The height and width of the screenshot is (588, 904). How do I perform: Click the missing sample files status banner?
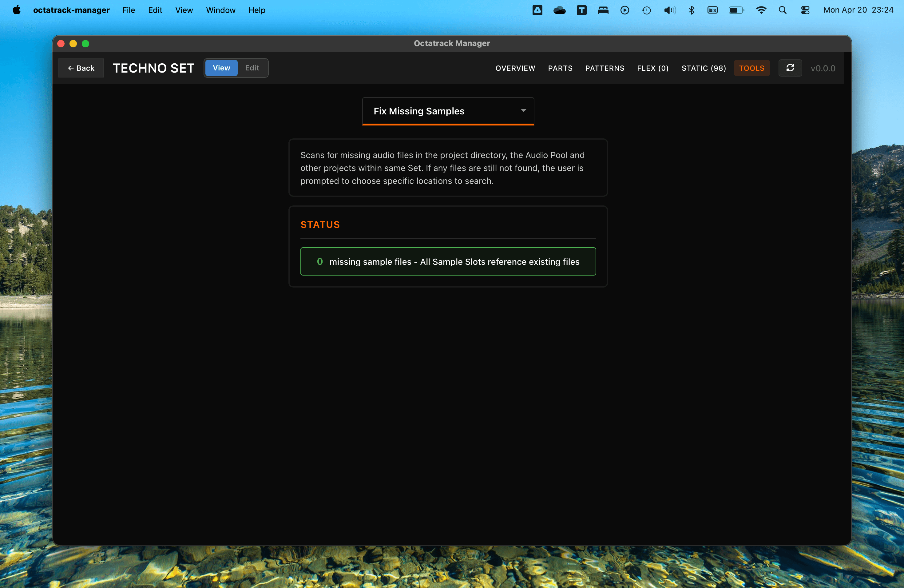pyautogui.click(x=448, y=262)
